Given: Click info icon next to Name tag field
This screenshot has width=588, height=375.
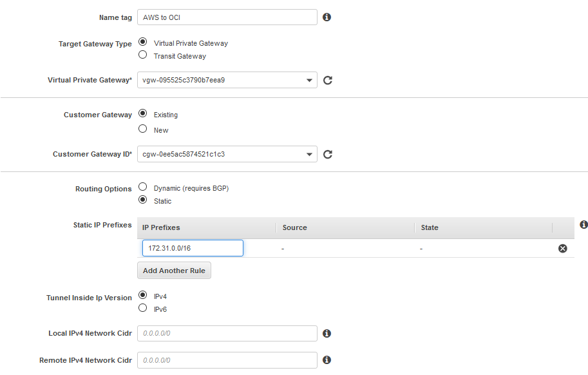Looking at the screenshot, I should (x=327, y=17).
